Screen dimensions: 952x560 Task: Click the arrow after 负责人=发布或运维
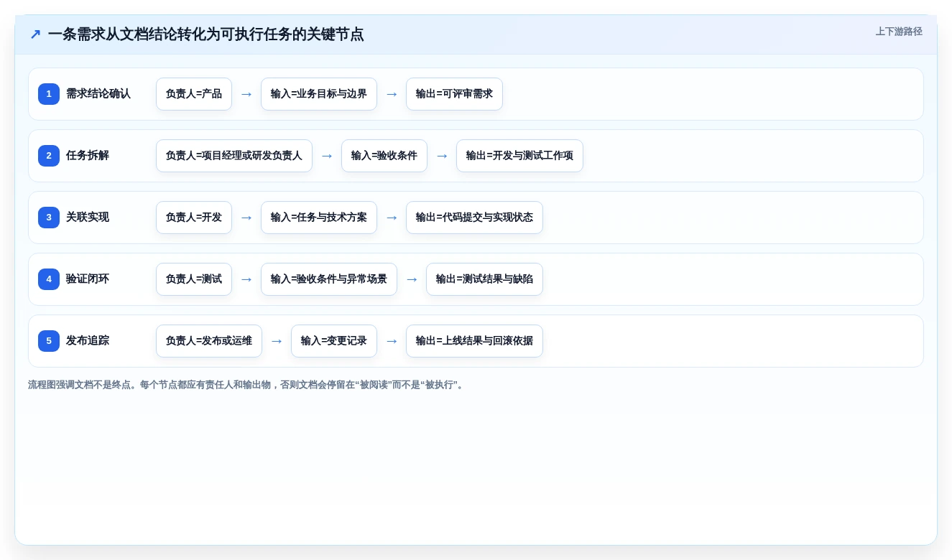pyautogui.click(x=277, y=341)
